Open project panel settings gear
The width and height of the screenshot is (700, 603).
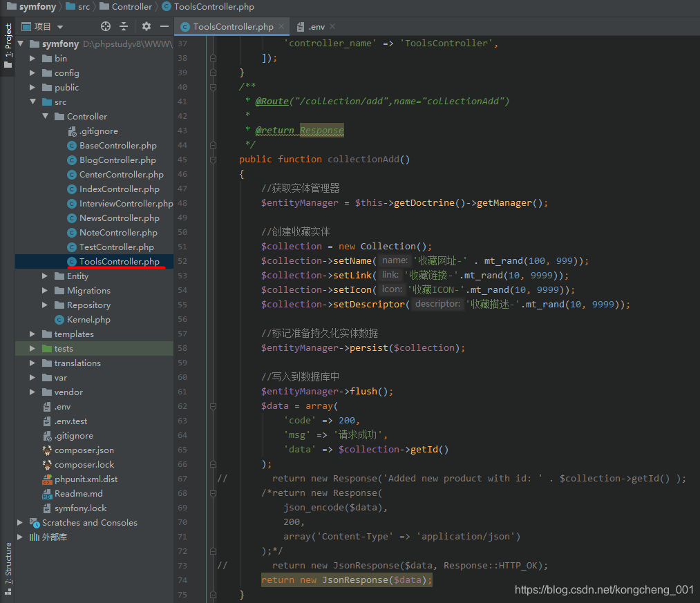coord(146,26)
